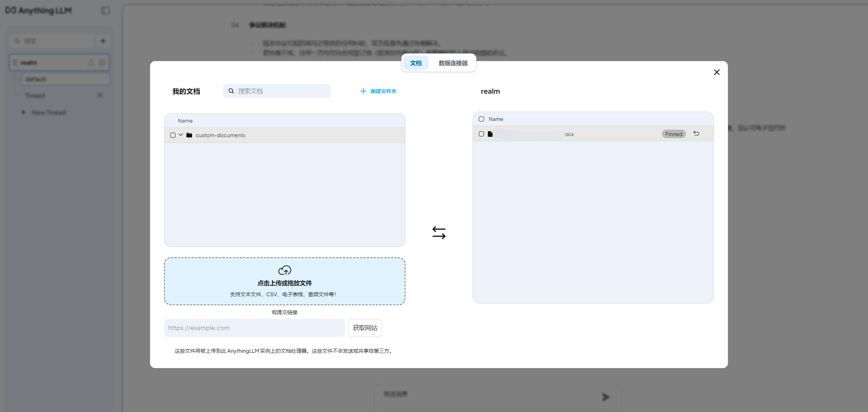Click the 获取网站 button
The image size is (868, 412).
(x=365, y=328)
